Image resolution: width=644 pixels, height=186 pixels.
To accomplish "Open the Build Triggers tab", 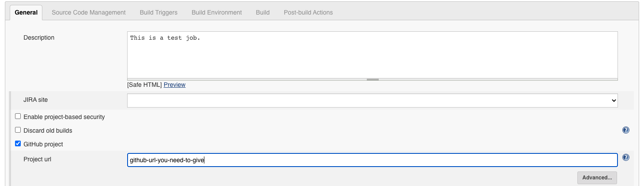I will (x=158, y=12).
